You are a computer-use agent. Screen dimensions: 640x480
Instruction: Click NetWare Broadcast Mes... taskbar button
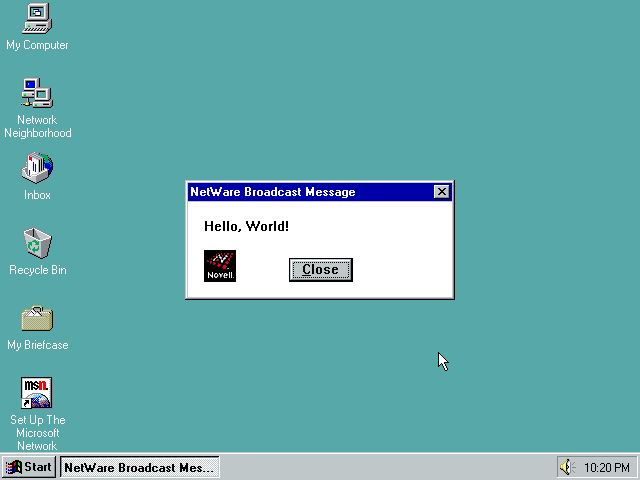(x=140, y=467)
